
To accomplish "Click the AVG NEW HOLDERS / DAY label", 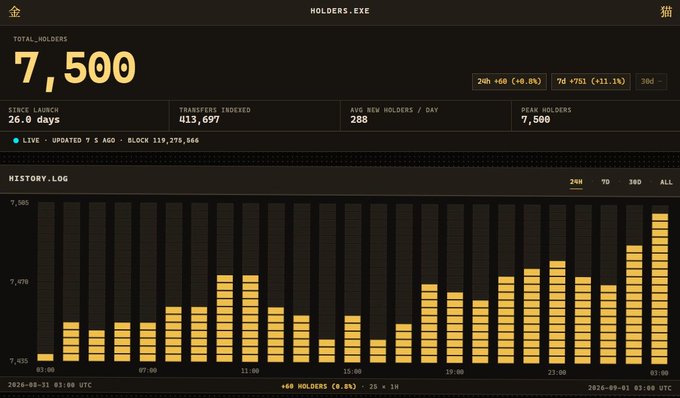I will 394,110.
